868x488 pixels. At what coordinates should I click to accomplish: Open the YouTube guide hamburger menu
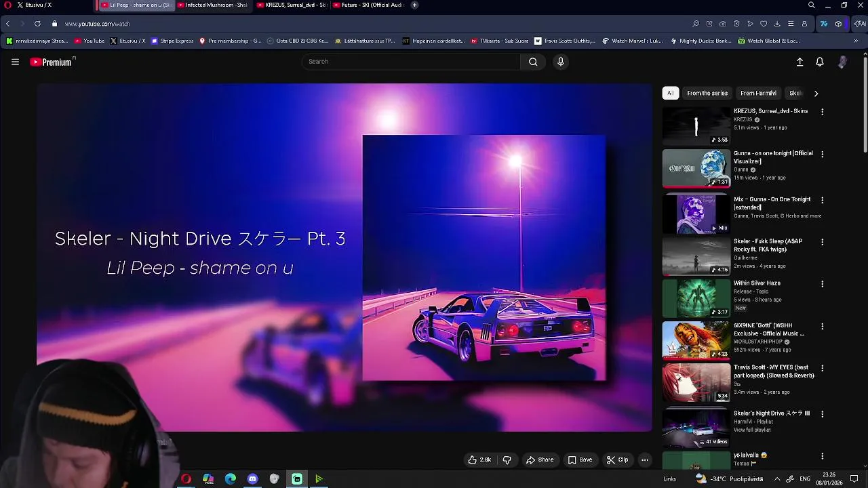tap(15, 62)
